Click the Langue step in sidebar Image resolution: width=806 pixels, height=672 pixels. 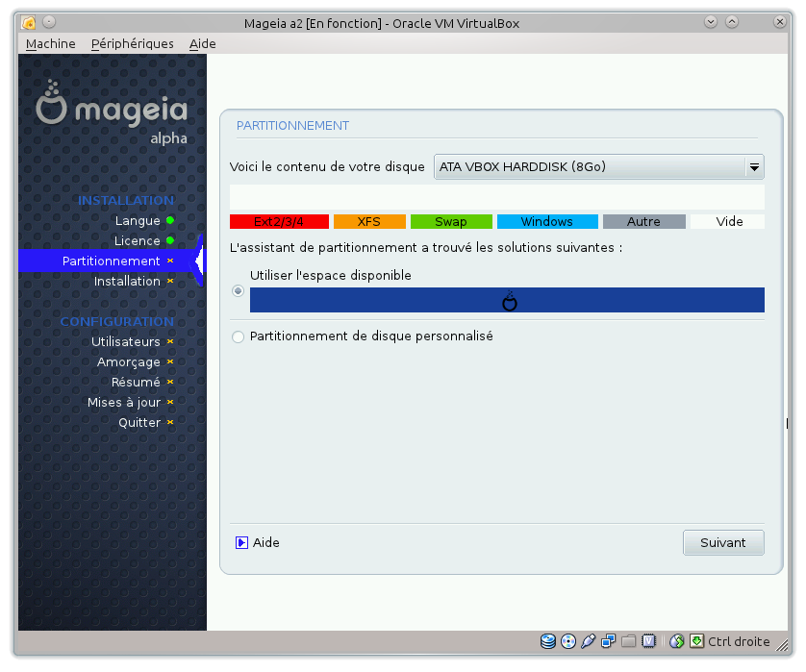[138, 220]
